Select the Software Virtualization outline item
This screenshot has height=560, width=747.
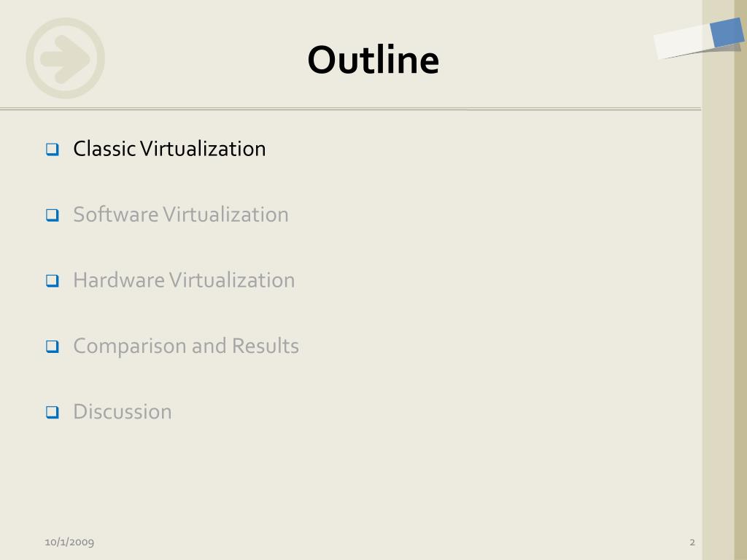[181, 215]
